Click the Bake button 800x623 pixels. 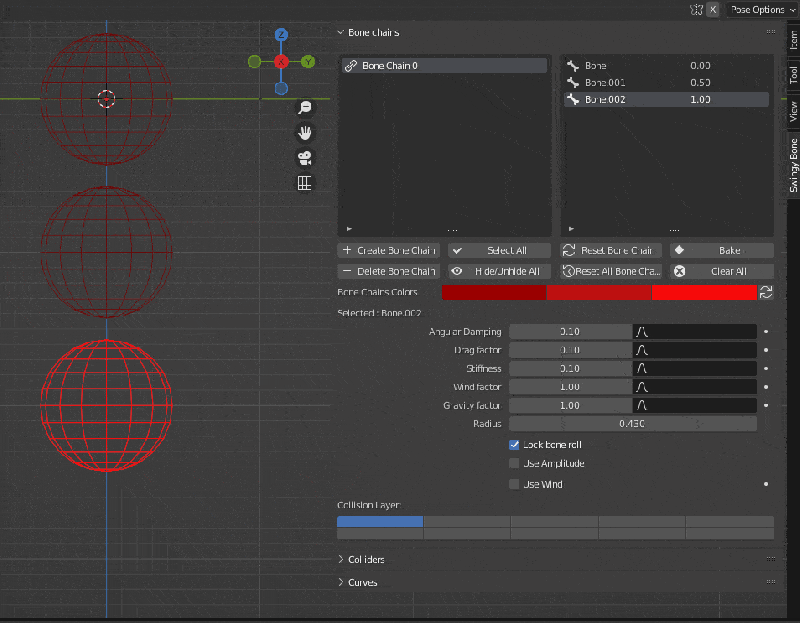pyautogui.click(x=722, y=251)
